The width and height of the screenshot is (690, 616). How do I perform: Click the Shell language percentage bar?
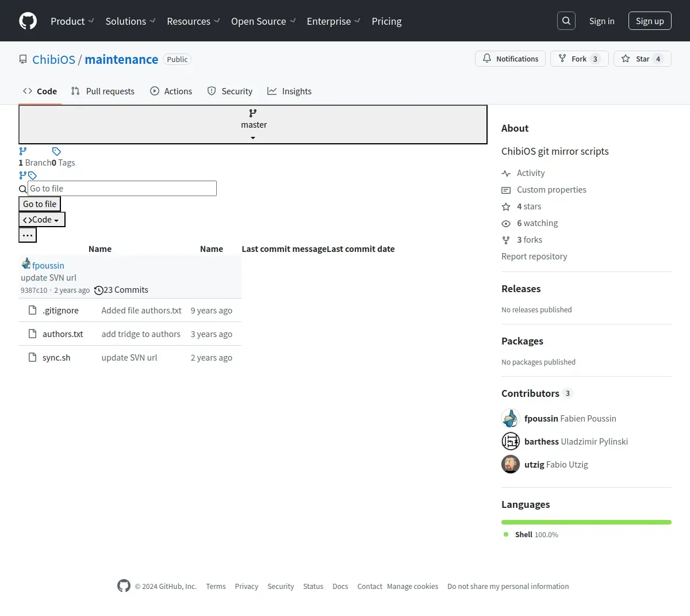click(x=586, y=522)
